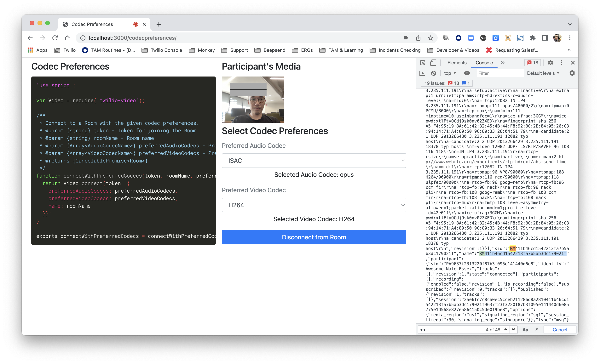
Task: Bookmark this page with the star icon
Action: point(430,38)
